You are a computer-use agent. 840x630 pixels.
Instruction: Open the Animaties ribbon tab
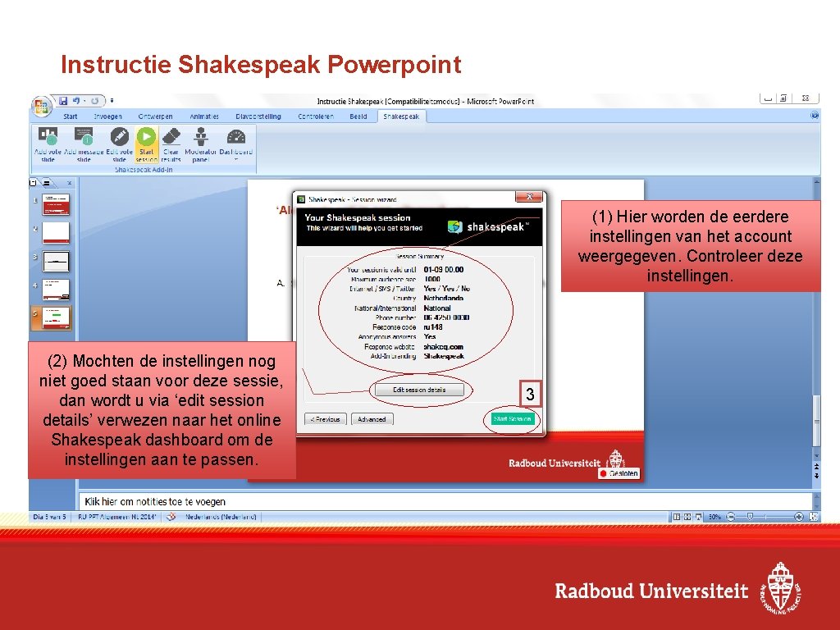click(204, 116)
